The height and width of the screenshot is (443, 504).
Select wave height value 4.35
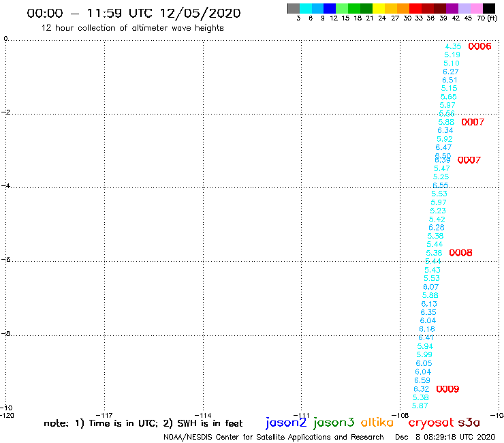coord(453,46)
